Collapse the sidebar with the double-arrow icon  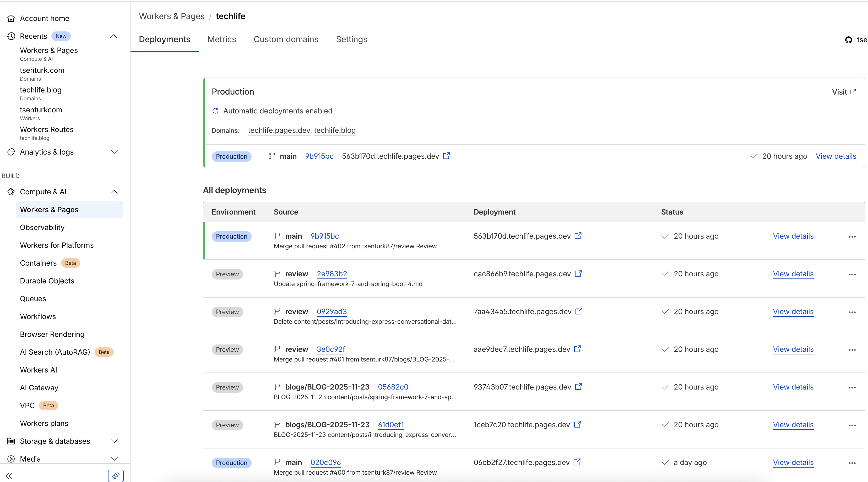pos(9,476)
